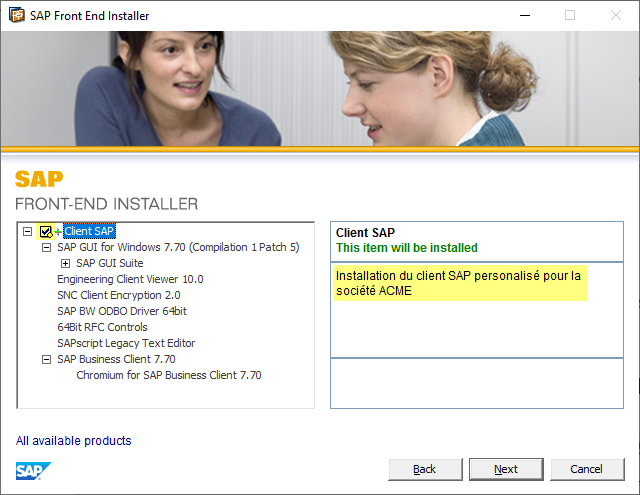Select the Client SAP tree item

click(89, 231)
